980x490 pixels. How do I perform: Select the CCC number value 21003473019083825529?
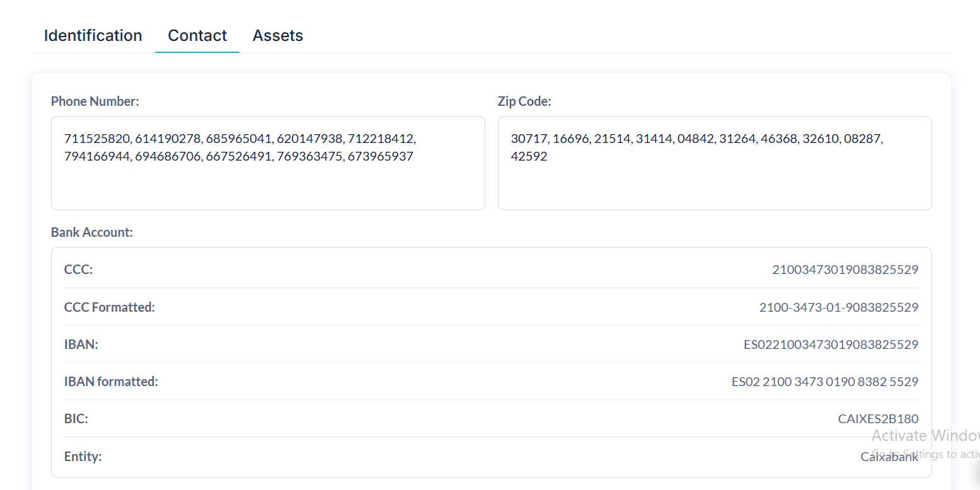845,270
